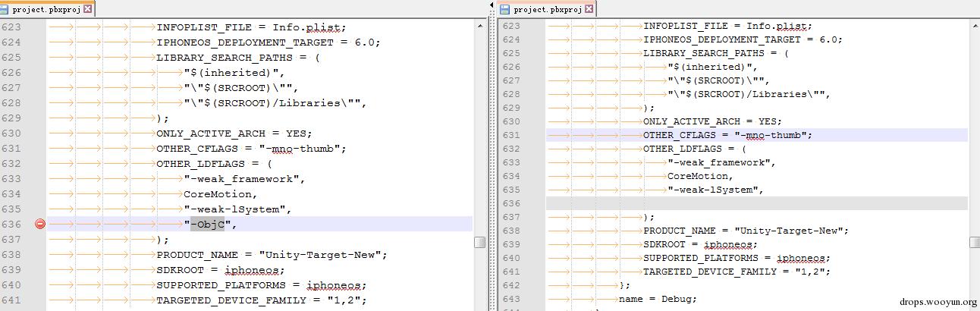Click the highlighted OTHER_CFLAGS line in right pane

tap(727, 135)
